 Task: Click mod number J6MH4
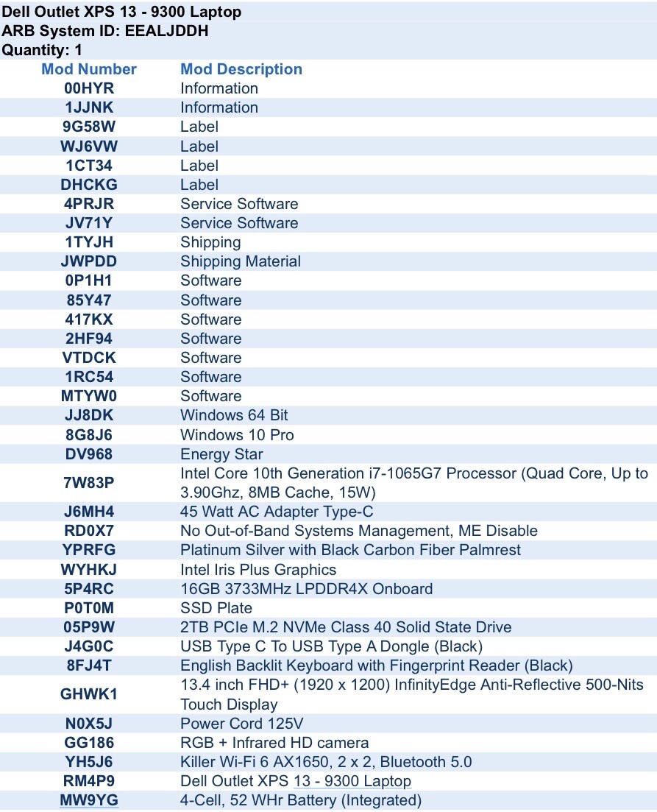pyautogui.click(x=89, y=511)
